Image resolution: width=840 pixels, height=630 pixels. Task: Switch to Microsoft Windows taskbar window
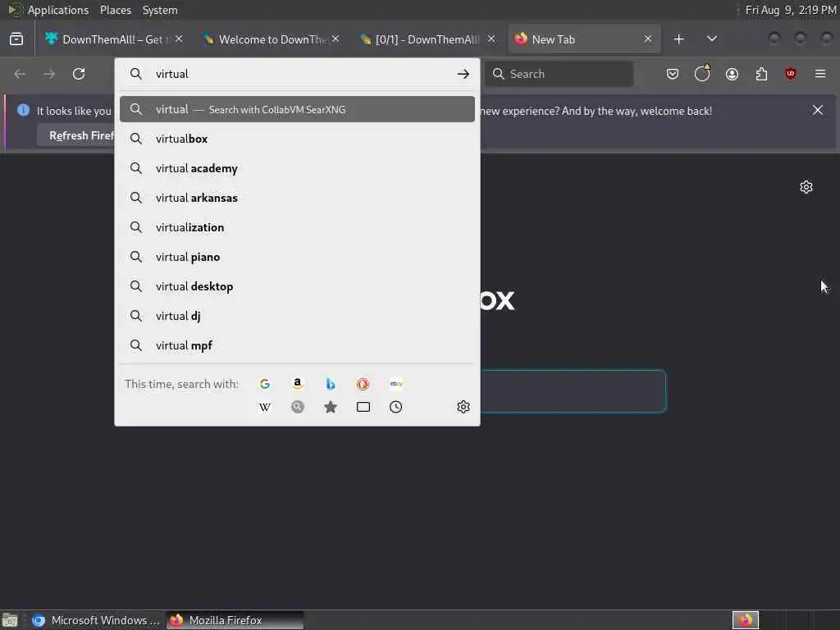pyautogui.click(x=95, y=620)
